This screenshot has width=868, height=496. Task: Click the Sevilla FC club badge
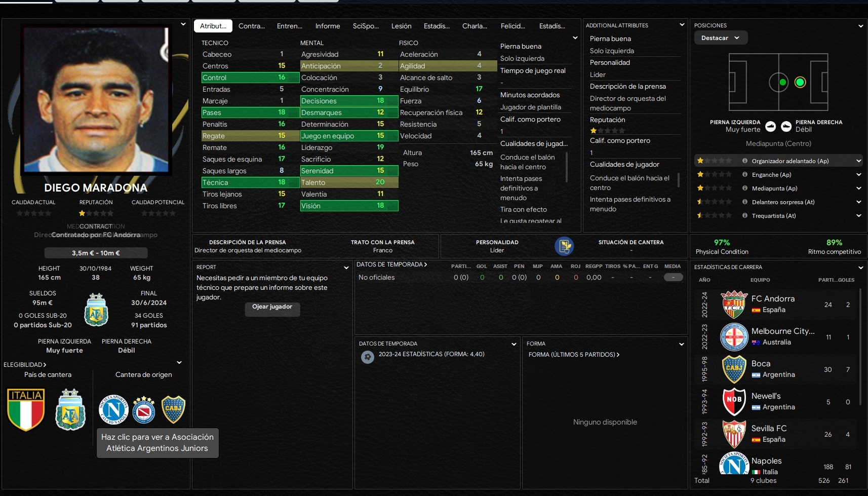click(x=734, y=434)
